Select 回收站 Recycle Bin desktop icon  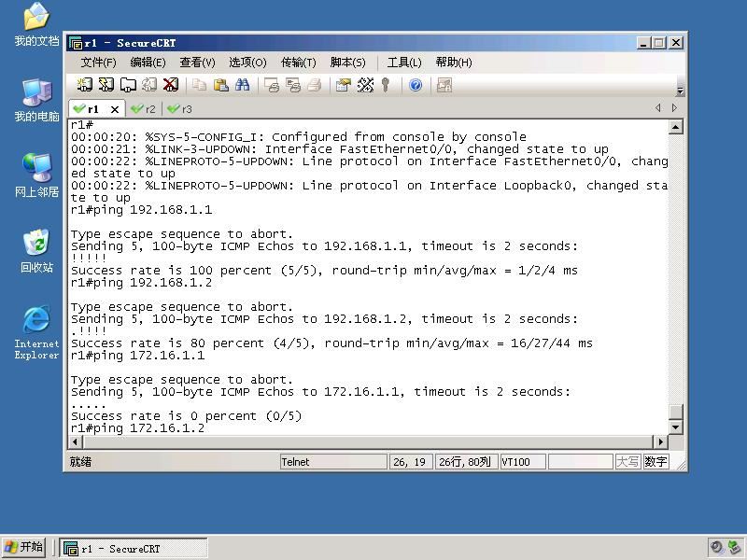[36, 251]
